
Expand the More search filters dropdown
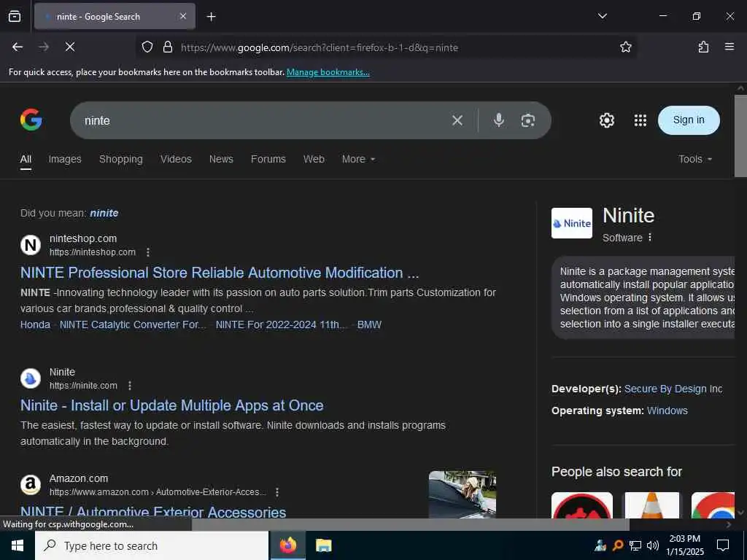point(358,159)
